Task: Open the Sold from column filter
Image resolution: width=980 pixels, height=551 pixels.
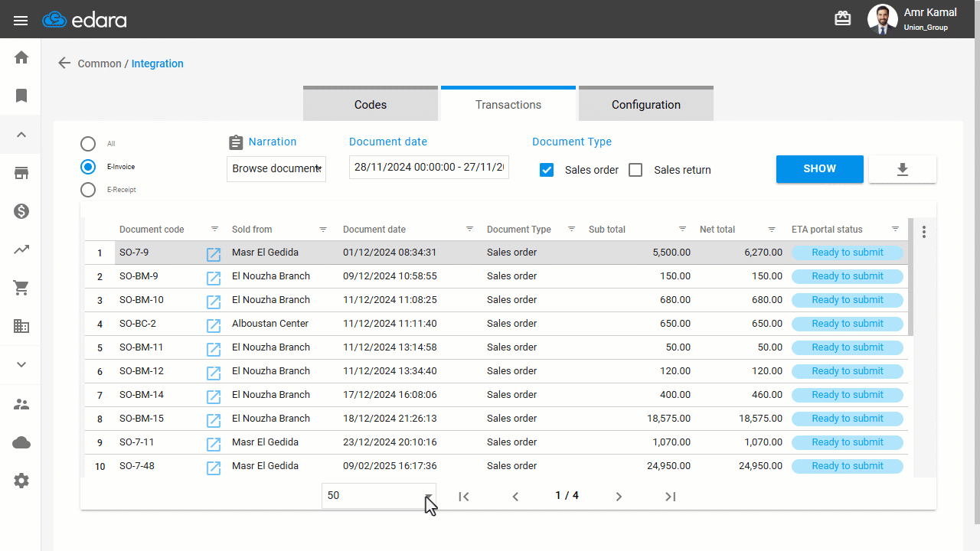Action: (323, 229)
